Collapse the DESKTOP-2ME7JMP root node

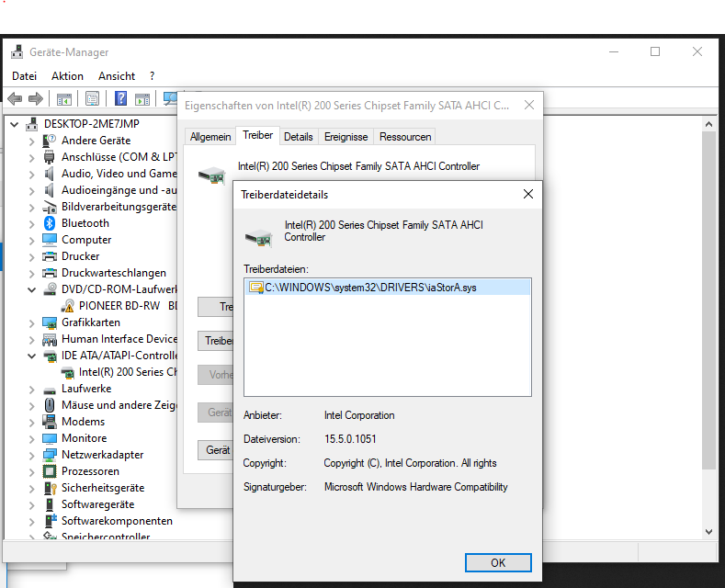[x=15, y=124]
